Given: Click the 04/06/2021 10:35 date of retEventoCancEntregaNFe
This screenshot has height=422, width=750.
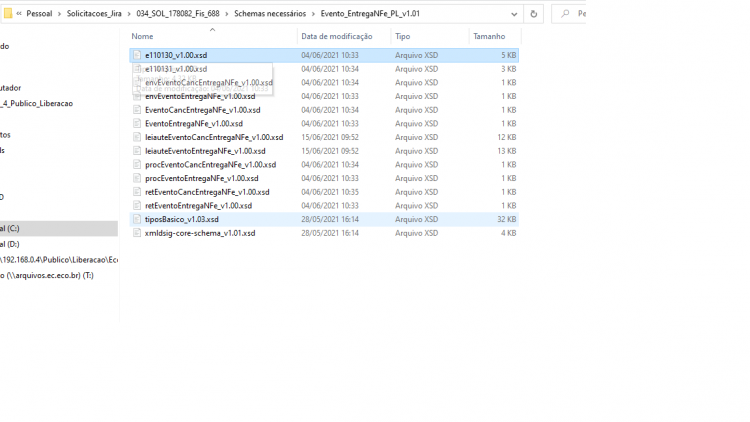Looking at the screenshot, I should pyautogui.click(x=330, y=192).
